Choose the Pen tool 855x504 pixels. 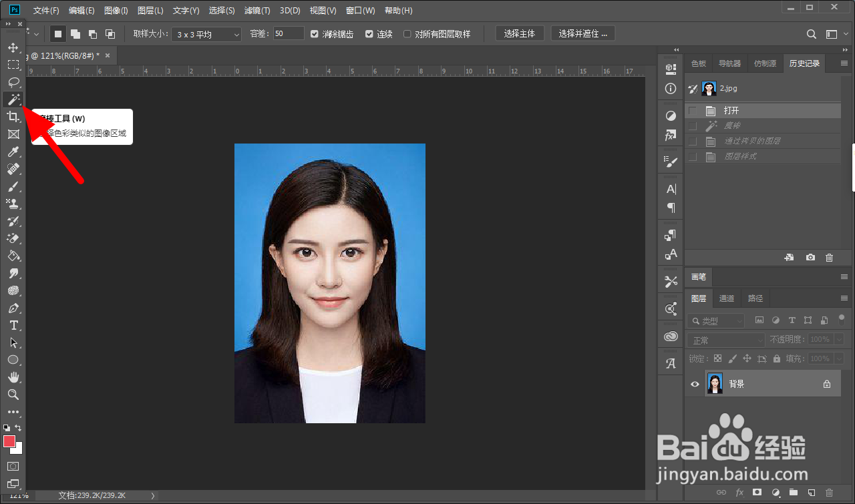point(13,308)
